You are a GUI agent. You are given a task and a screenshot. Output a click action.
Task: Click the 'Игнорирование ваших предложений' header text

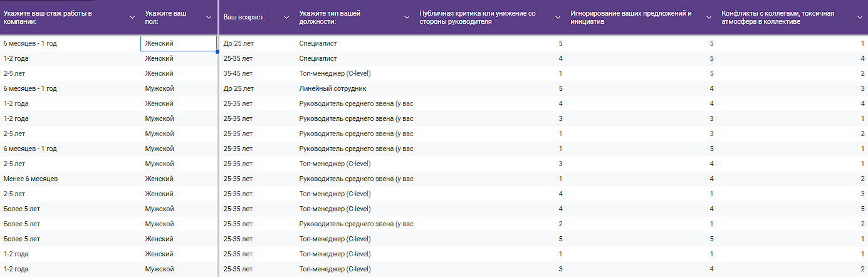click(630, 18)
